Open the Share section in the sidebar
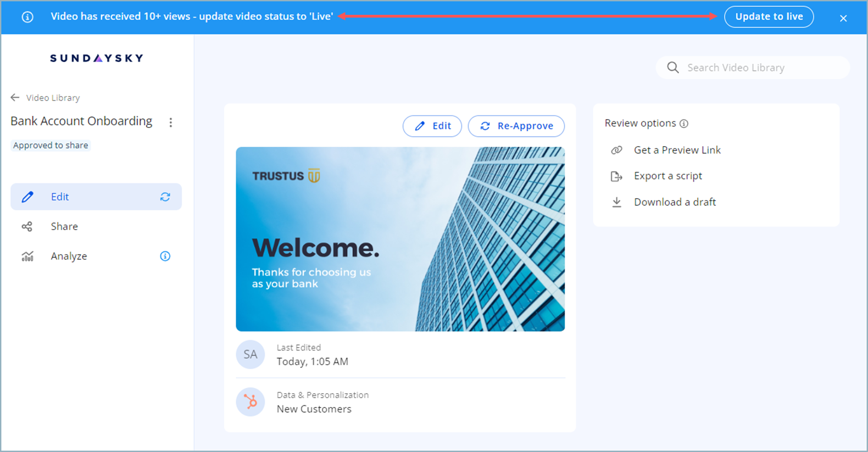Viewport: 868px width, 452px height. 64,226
